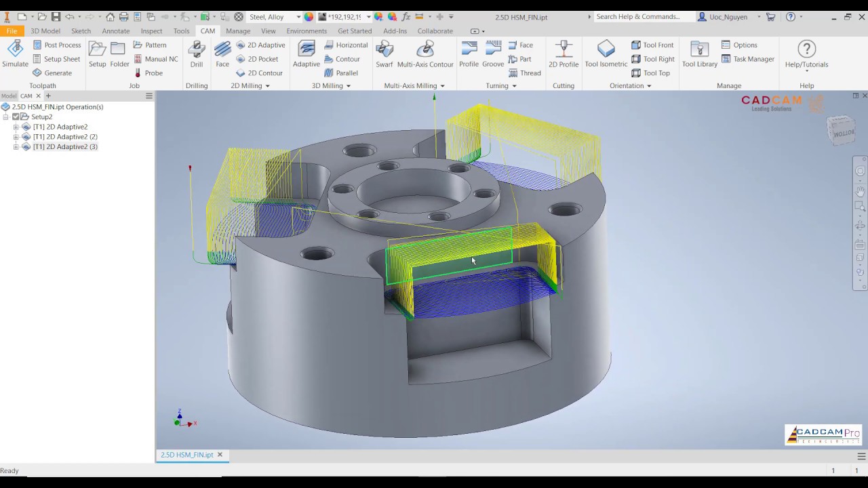This screenshot has height=488, width=868.
Task: Expand the [T1] 2D Adaptive2 (2) operation
Action: pyautogui.click(x=16, y=137)
